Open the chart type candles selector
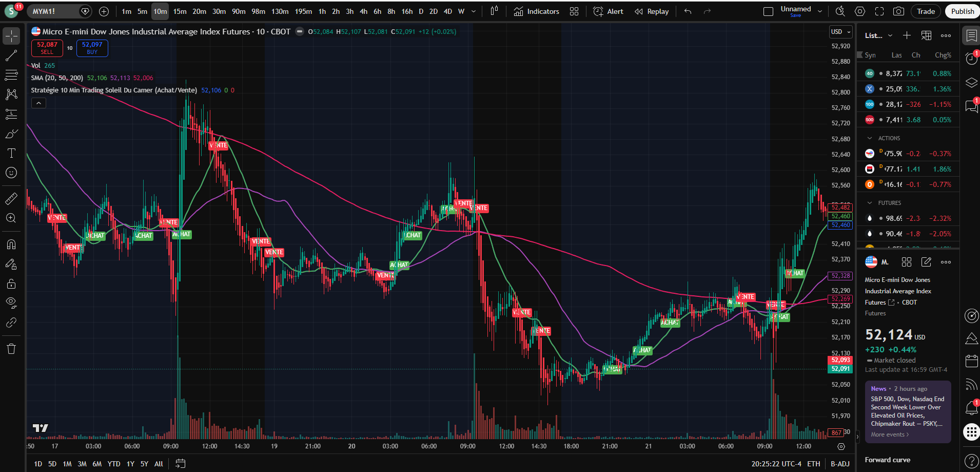Viewport: 980px width, 472px height. click(x=494, y=11)
